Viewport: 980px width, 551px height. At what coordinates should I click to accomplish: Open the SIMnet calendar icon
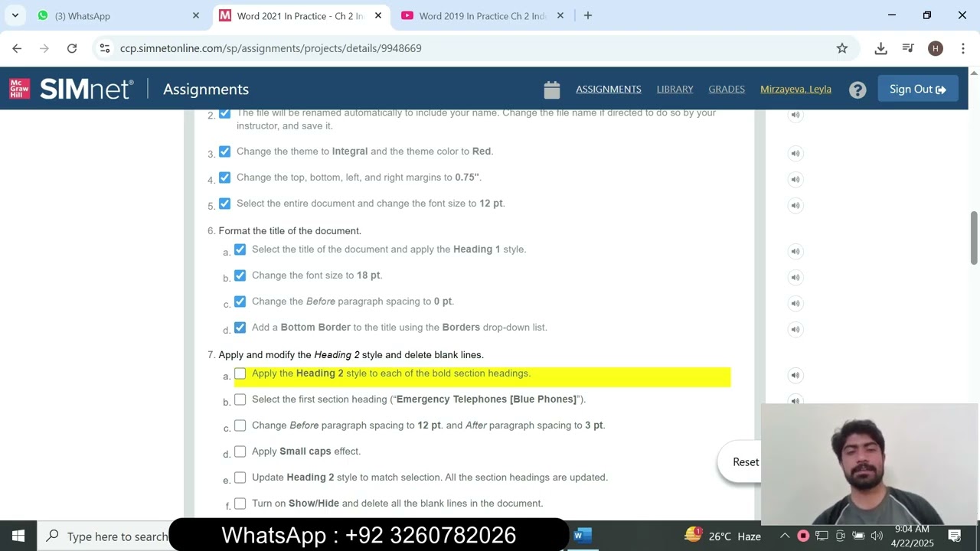point(552,90)
